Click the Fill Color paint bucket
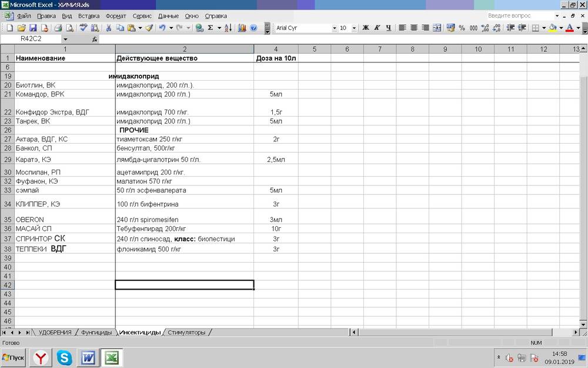The width and height of the screenshot is (588, 368). (553, 28)
